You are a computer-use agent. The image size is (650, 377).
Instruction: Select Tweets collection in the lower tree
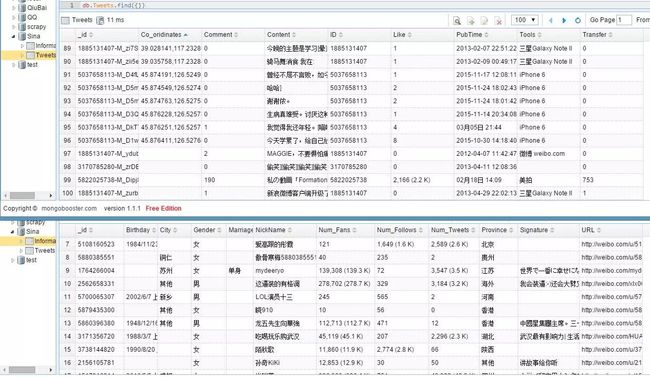45,251
